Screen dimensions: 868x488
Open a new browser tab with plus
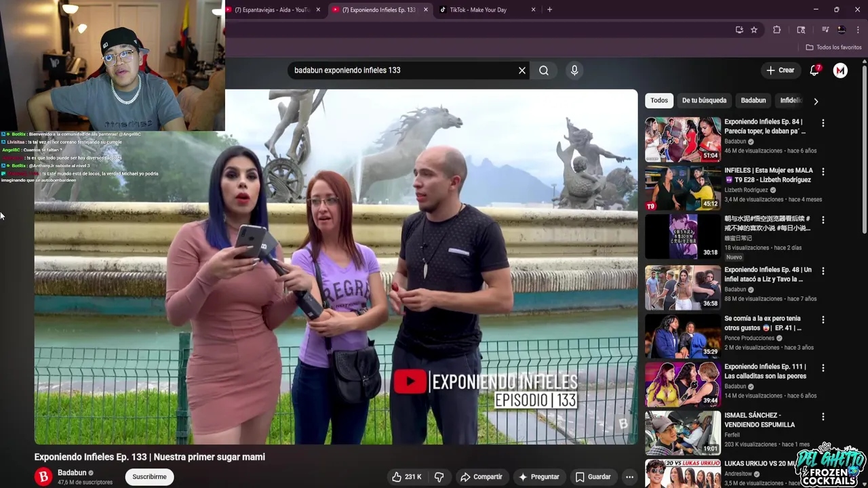pos(549,10)
